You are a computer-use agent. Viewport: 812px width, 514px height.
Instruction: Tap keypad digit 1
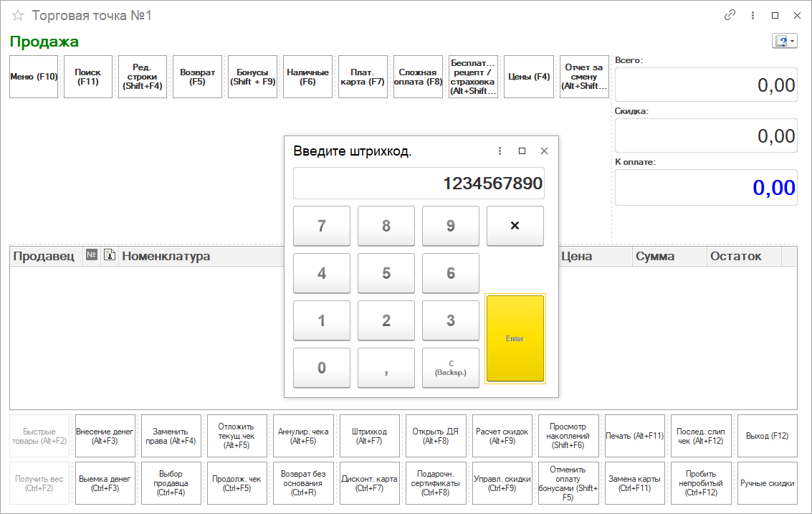[322, 320]
